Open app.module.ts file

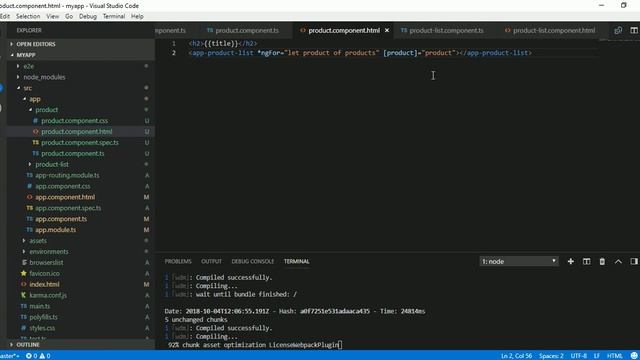click(55, 230)
